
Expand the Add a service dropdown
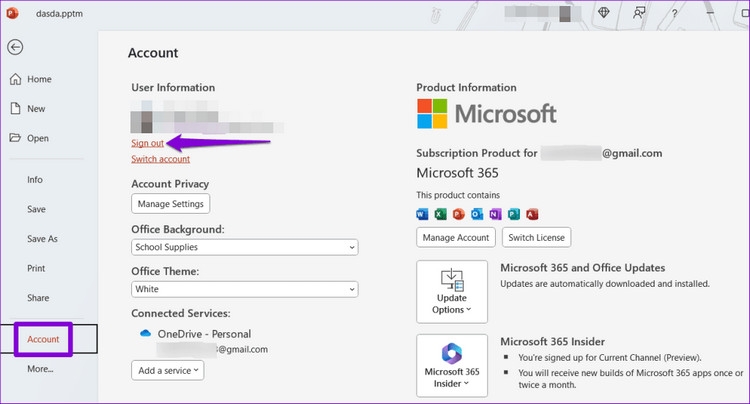click(x=167, y=371)
